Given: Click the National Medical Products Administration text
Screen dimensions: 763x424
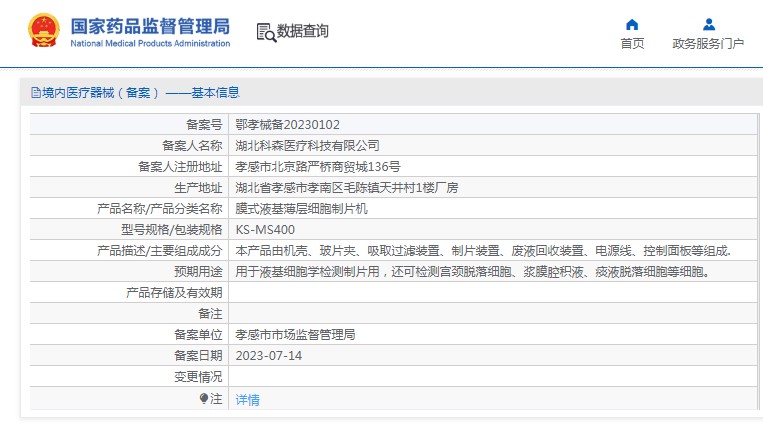Looking at the screenshot, I should 150,44.
